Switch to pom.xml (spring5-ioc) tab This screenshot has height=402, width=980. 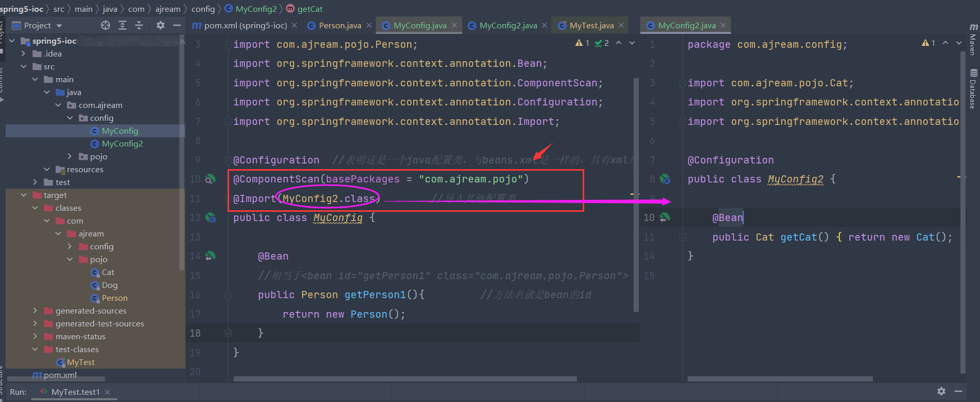tap(240, 25)
